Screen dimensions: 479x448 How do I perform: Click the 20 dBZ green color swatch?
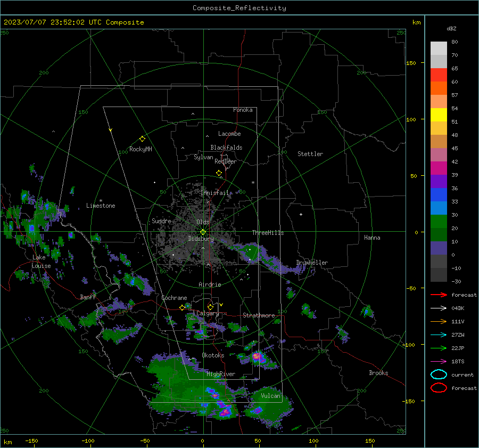click(x=439, y=222)
